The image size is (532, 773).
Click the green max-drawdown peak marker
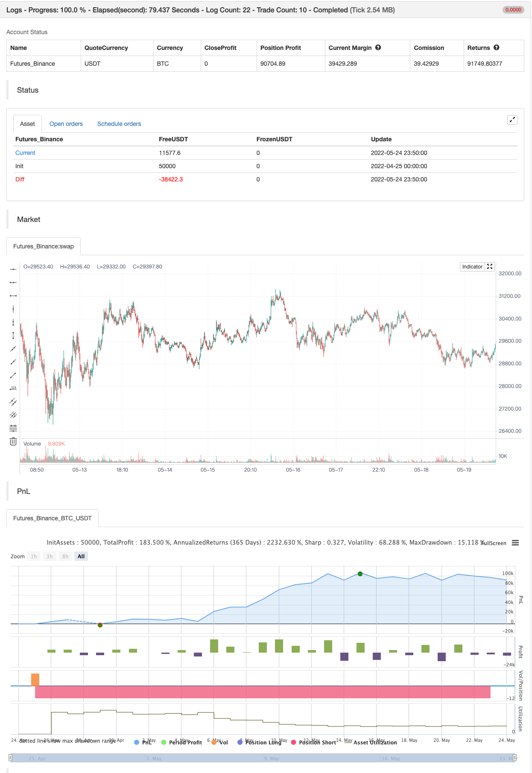(x=360, y=574)
